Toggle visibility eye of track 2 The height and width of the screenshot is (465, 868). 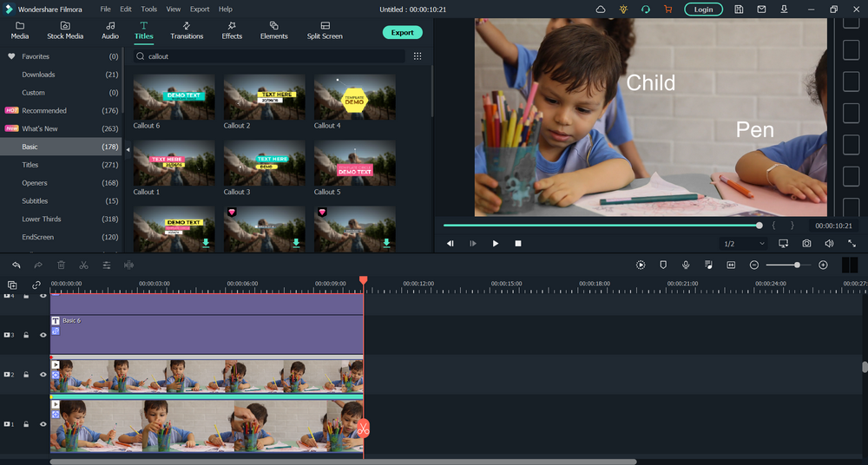(x=43, y=375)
